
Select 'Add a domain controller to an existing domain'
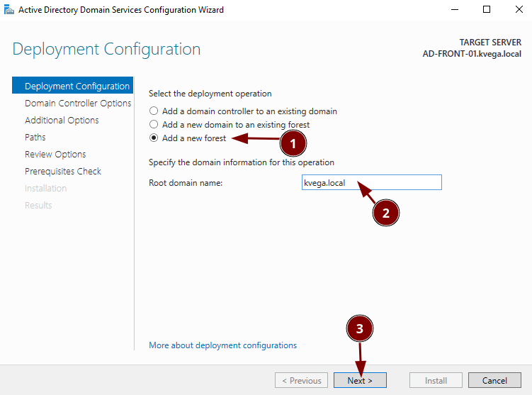pyautogui.click(x=153, y=111)
